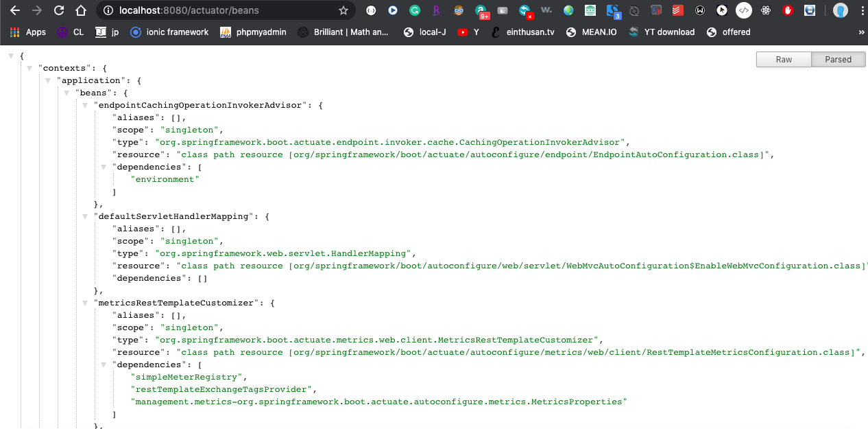View site information for localhost
This screenshot has height=429, width=868.
108,10
